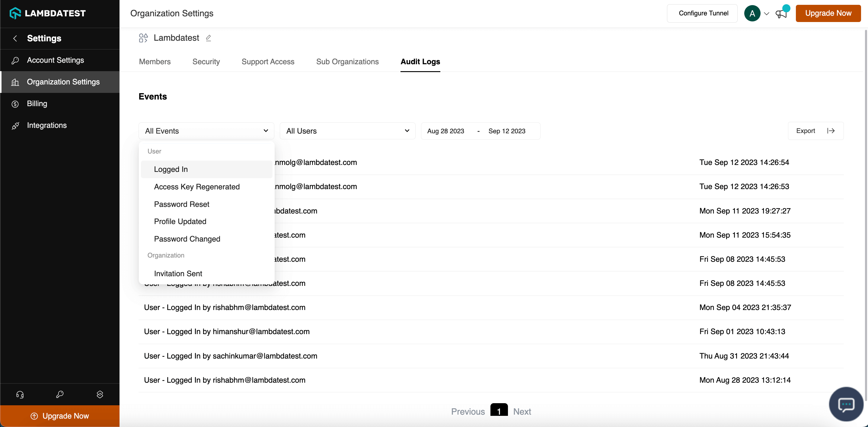Open the Billing sidebar item
Image resolution: width=868 pixels, height=427 pixels.
point(37,104)
